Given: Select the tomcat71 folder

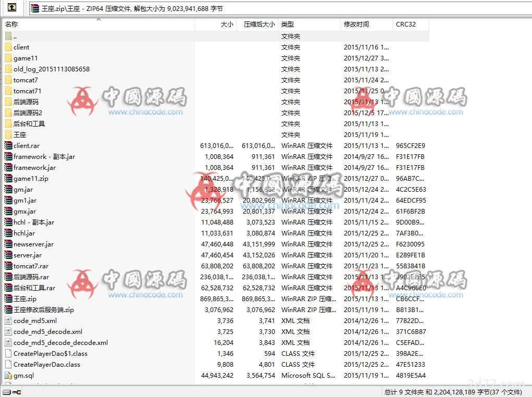Looking at the screenshot, I should [x=27, y=91].
